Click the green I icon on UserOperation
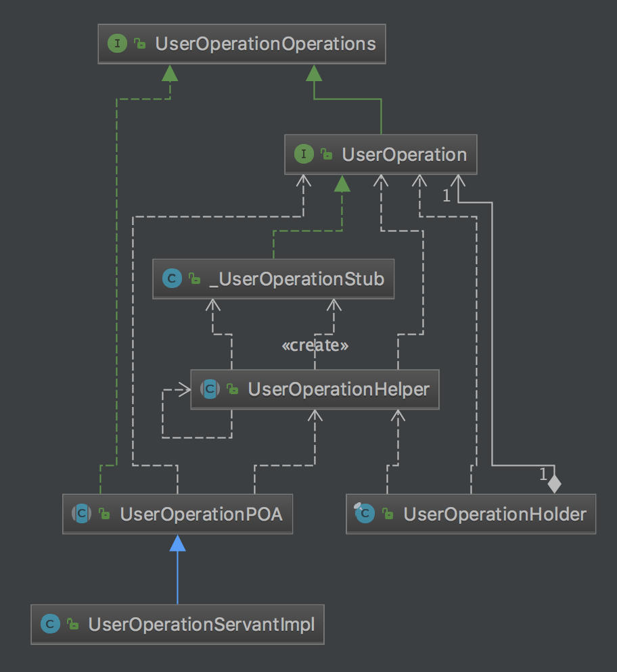 (304, 154)
